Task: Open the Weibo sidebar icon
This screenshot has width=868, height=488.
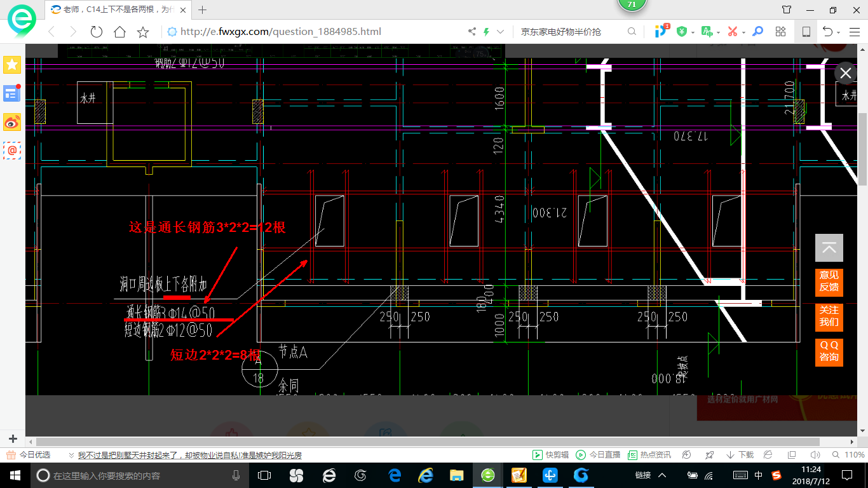Action: tap(12, 122)
